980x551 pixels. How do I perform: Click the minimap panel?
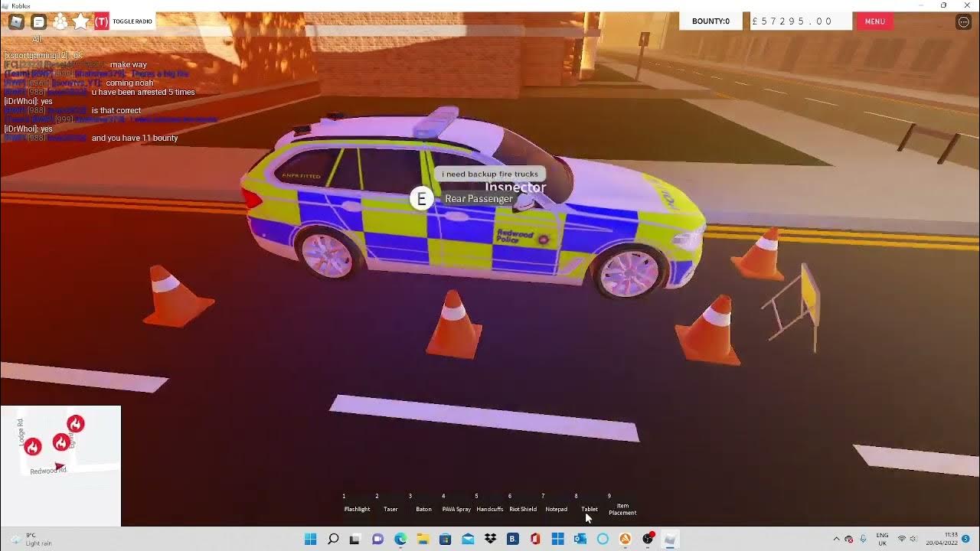60,466
